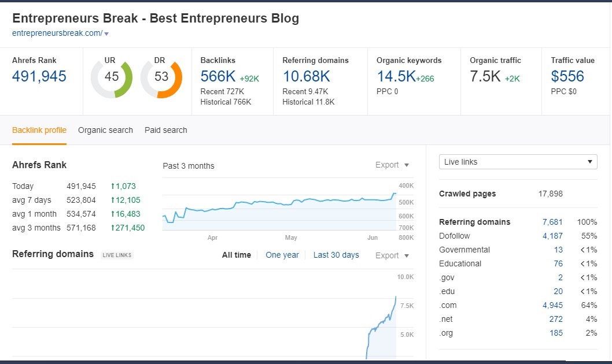Open the Live links dropdown
The image size is (612, 364).
[x=518, y=162]
